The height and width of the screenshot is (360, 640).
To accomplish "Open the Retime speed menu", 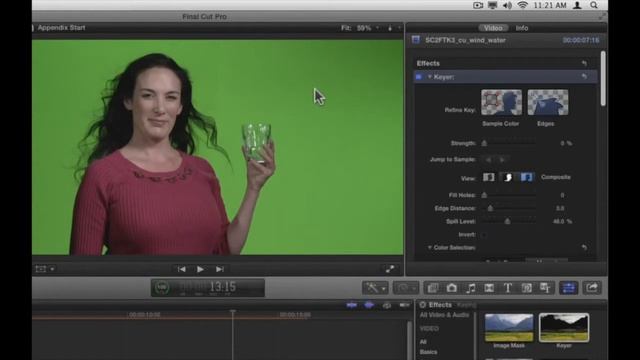I will click(406, 288).
